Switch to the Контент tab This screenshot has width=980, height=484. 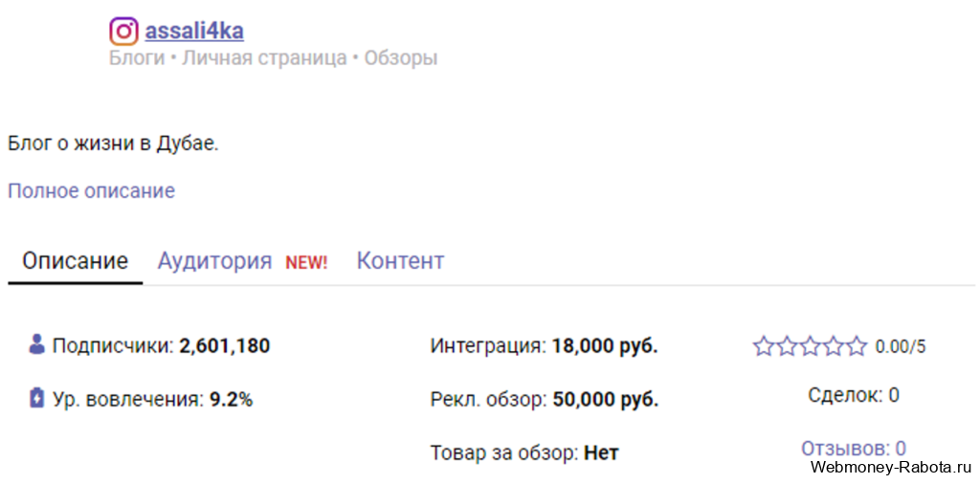(x=401, y=260)
